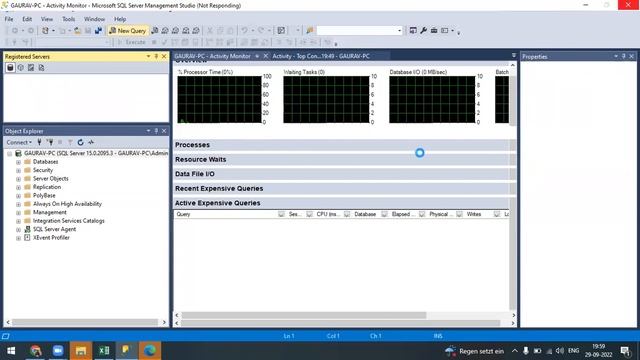
Task: Open the View menu
Action: 47,19
